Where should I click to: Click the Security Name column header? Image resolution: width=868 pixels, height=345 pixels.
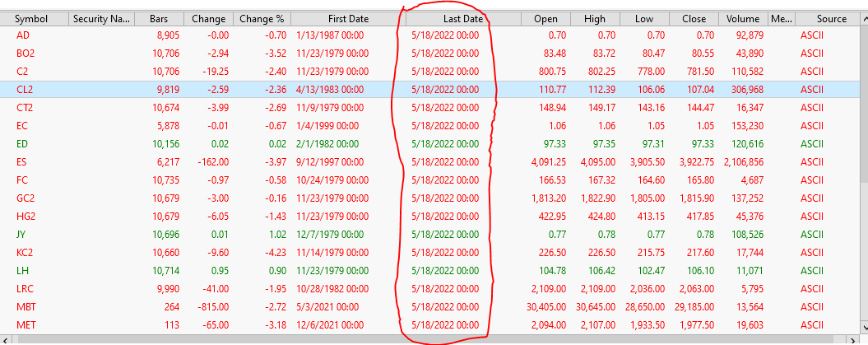tap(100, 18)
